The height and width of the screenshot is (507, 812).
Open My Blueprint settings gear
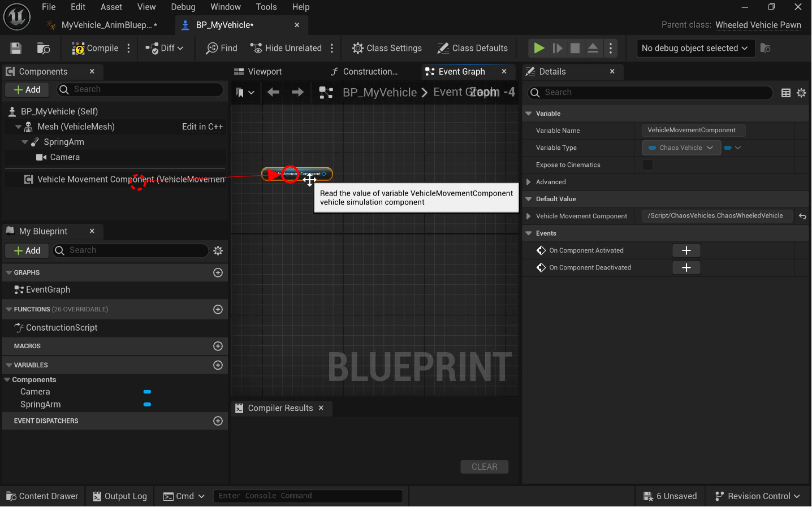218,250
